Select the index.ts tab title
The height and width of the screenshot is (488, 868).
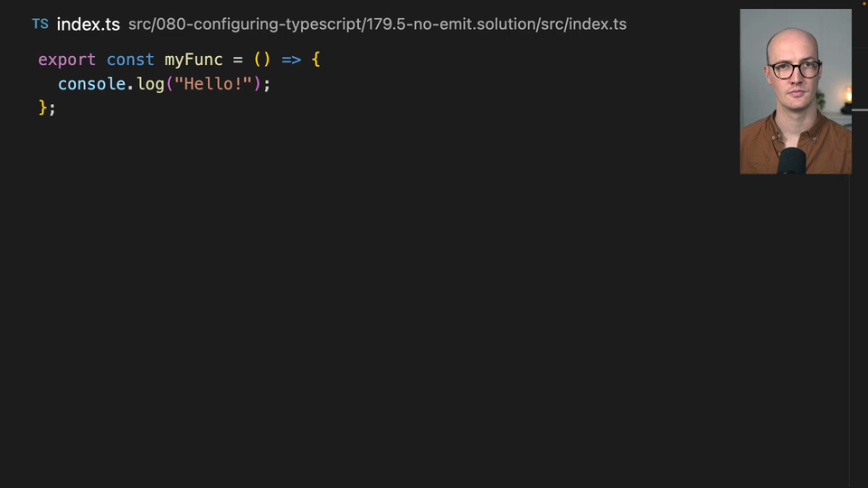(88, 24)
